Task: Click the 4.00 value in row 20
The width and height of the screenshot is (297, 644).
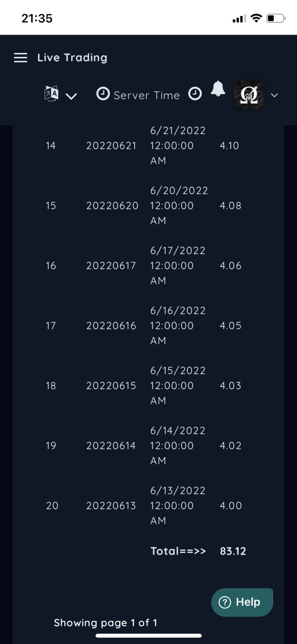Action: click(x=231, y=506)
